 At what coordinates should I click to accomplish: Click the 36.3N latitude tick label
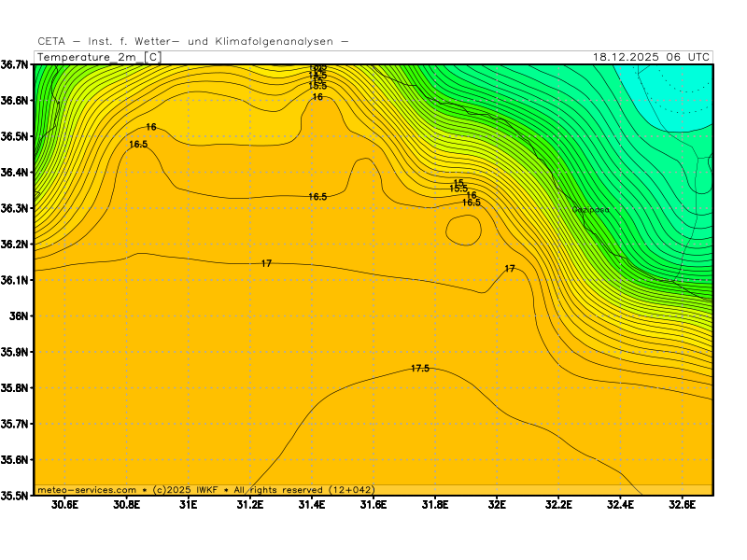click(x=15, y=208)
